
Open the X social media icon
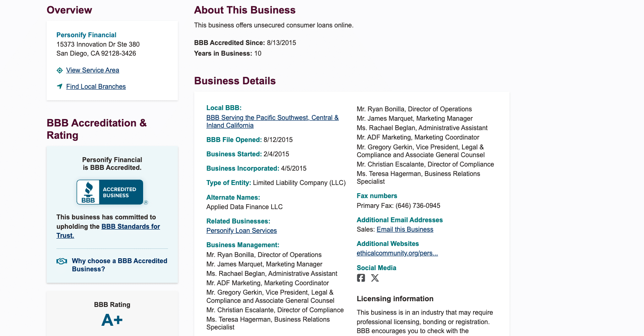coord(375,277)
